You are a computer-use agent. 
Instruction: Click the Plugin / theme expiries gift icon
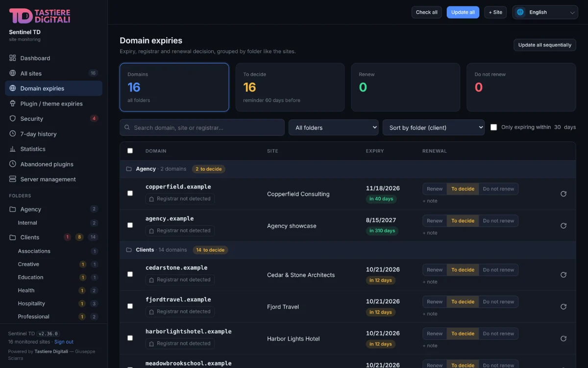point(13,104)
